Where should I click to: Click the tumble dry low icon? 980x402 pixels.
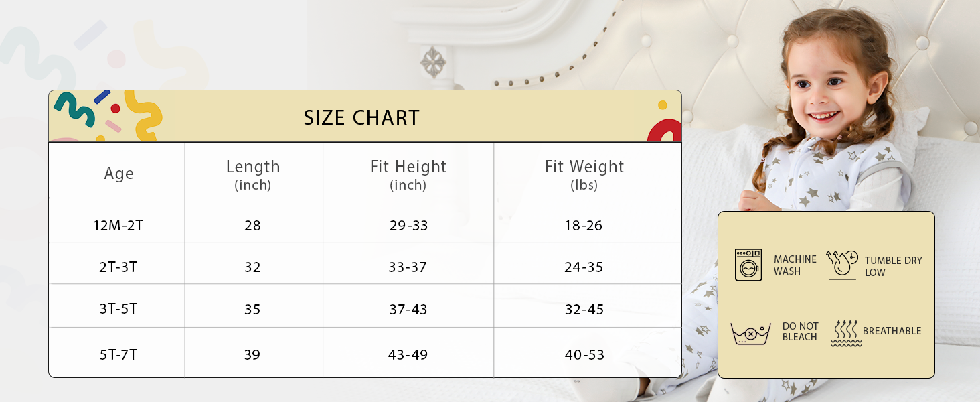(841, 265)
